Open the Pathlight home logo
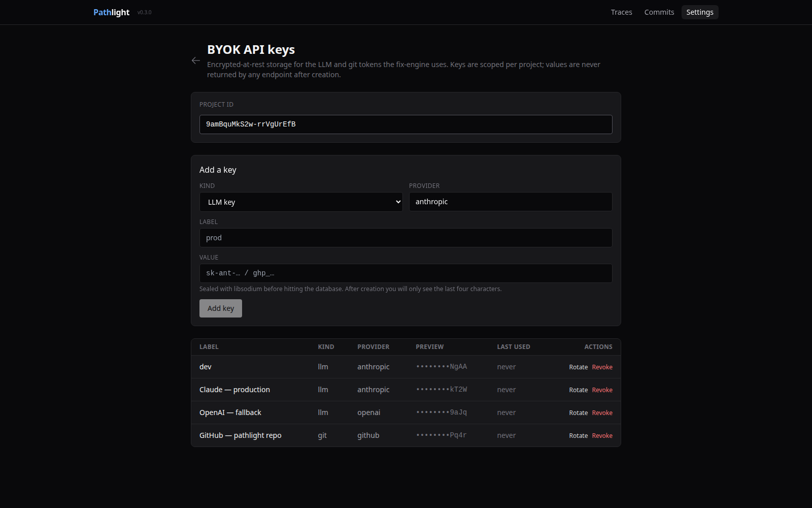Viewport: 812px width, 508px height. (x=111, y=12)
